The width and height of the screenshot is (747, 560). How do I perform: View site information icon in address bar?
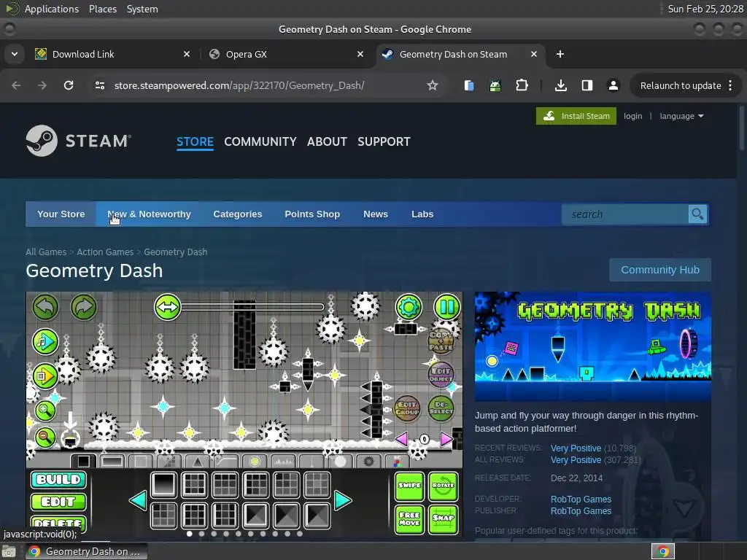coord(99,86)
